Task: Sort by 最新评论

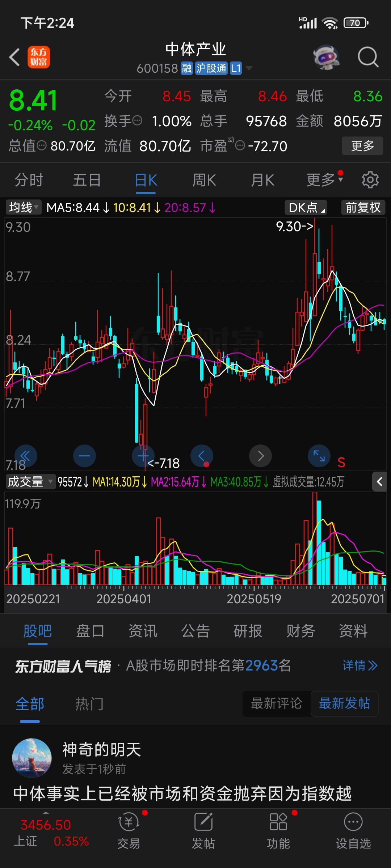Action: 277,703
